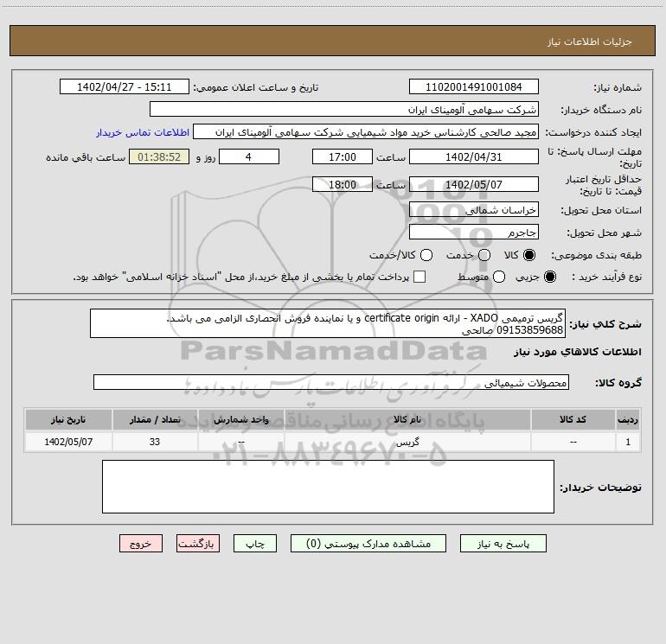The image size is (666, 644).
Task: Select the کالا/خدمت radio button
Action: [426, 255]
